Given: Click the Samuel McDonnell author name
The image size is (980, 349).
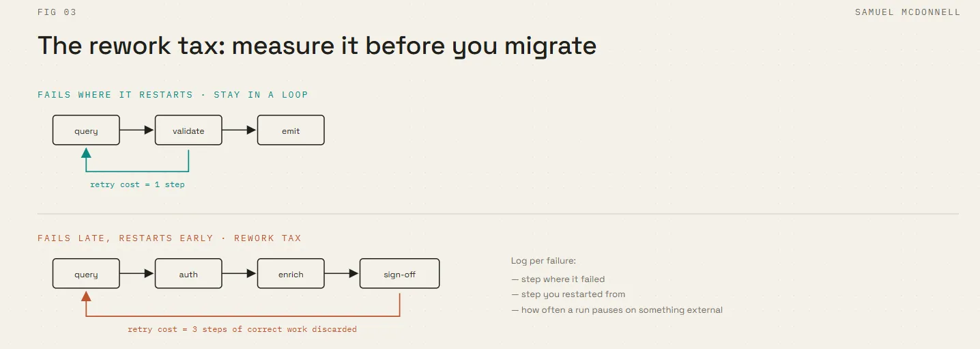Looking at the screenshot, I should (908, 12).
